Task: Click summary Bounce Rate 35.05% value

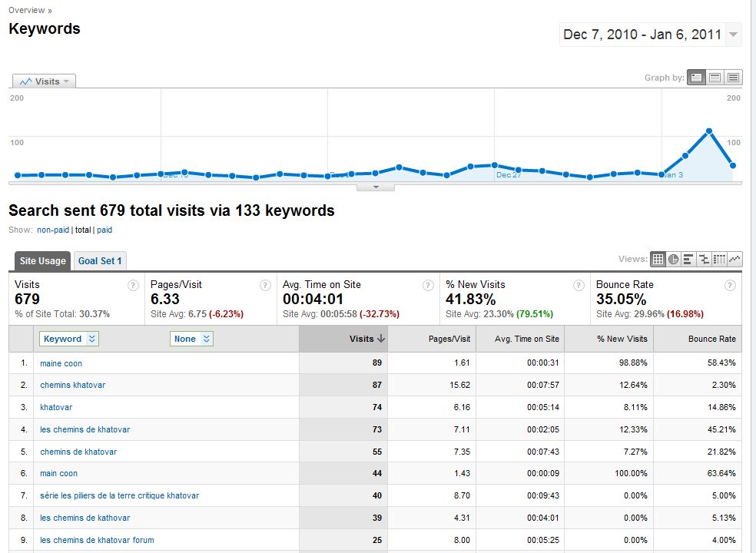Action: tap(621, 300)
